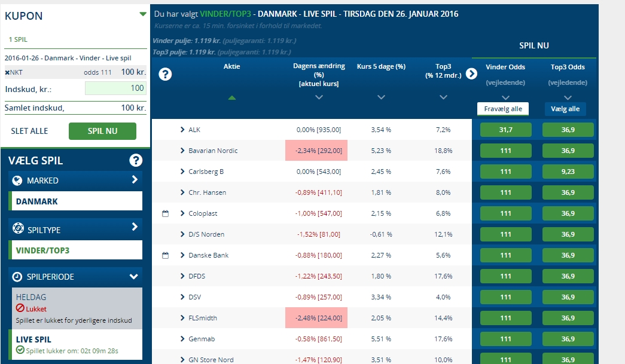This screenshot has height=364, width=625.
Task: Collapse the SPILPERIODE section chevron
Action: [x=134, y=276]
